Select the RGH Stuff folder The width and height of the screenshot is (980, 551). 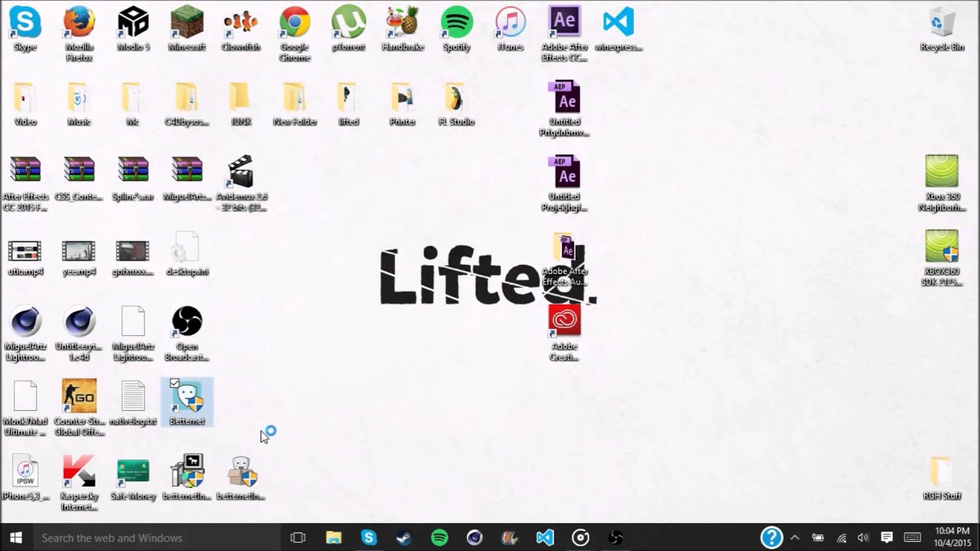pyautogui.click(x=942, y=478)
